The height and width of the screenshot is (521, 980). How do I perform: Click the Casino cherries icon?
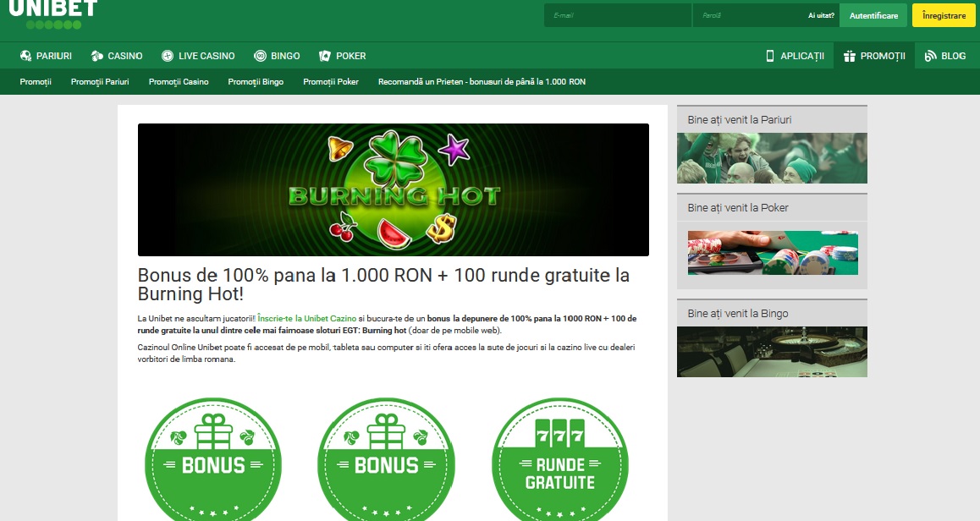pos(96,56)
